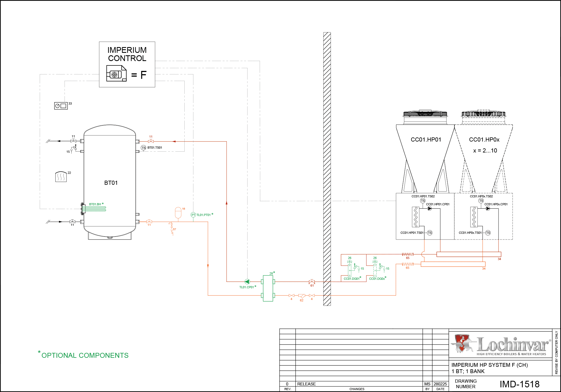Click the CC01.HP0x.CP01 pump symbol
This screenshot has height=392, width=561.
point(488,209)
